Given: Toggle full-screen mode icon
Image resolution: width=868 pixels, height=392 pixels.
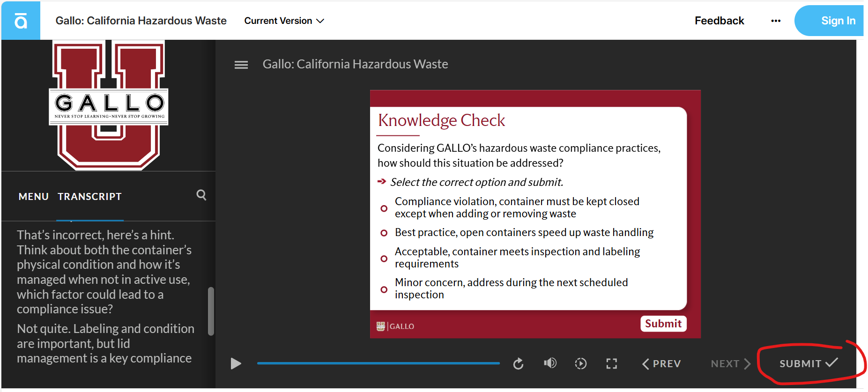Looking at the screenshot, I should coord(612,363).
